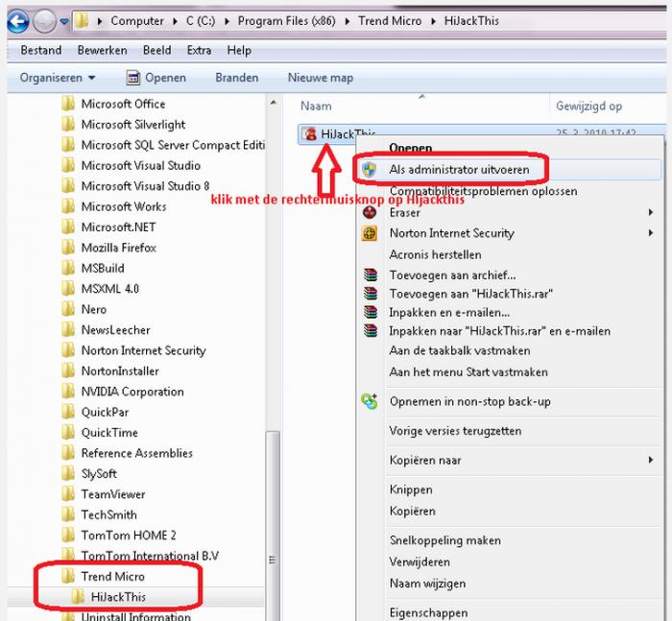Choose Naam wijzigen
The image size is (672, 621).
point(427,584)
